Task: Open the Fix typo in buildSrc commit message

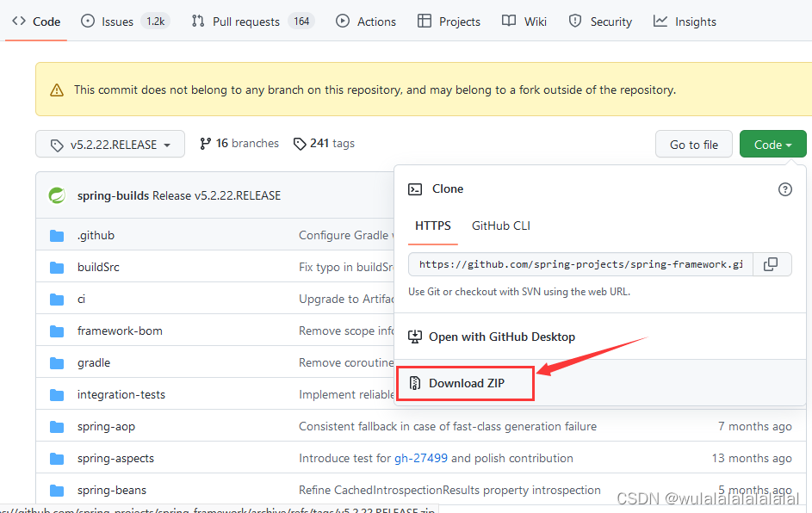Action: (346, 267)
